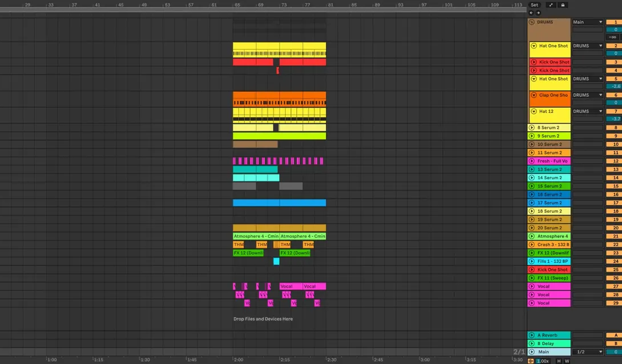The height and width of the screenshot is (364, 622).
Task: Click the unfold arrow on Hat 12 track
Action: point(534,111)
